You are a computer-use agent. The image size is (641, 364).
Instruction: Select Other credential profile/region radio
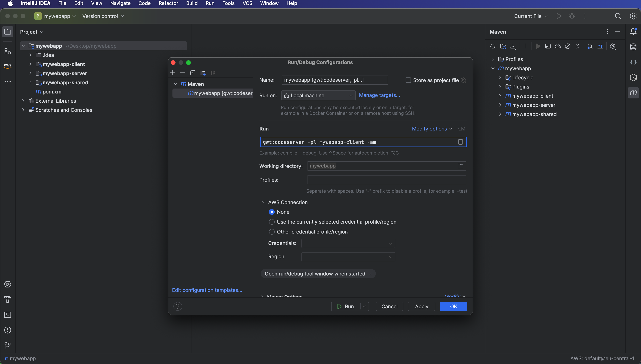click(x=272, y=232)
